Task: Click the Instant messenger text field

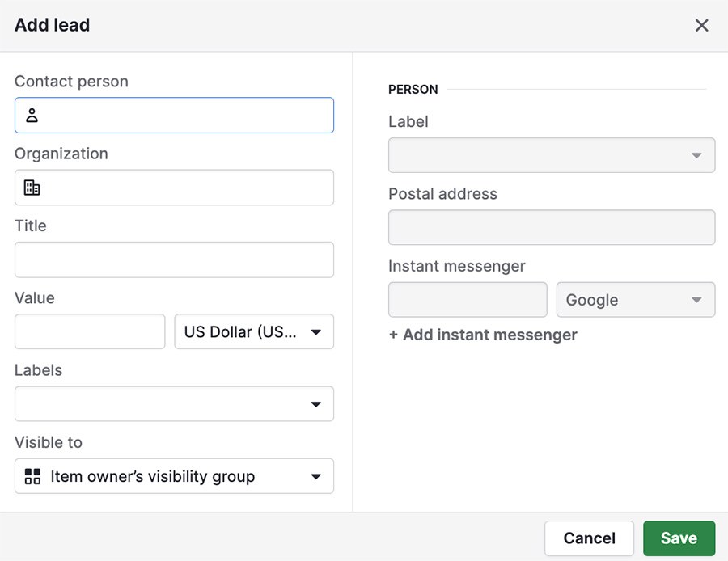Action: (468, 300)
